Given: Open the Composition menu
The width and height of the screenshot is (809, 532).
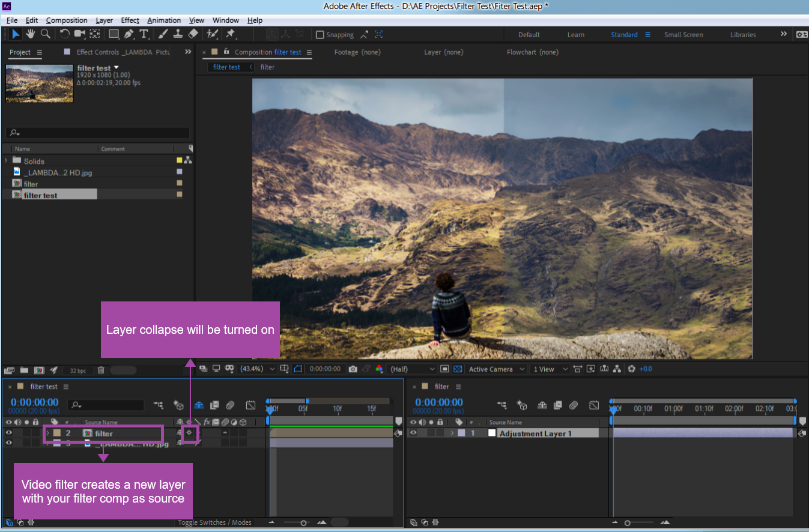Looking at the screenshot, I should point(67,20).
